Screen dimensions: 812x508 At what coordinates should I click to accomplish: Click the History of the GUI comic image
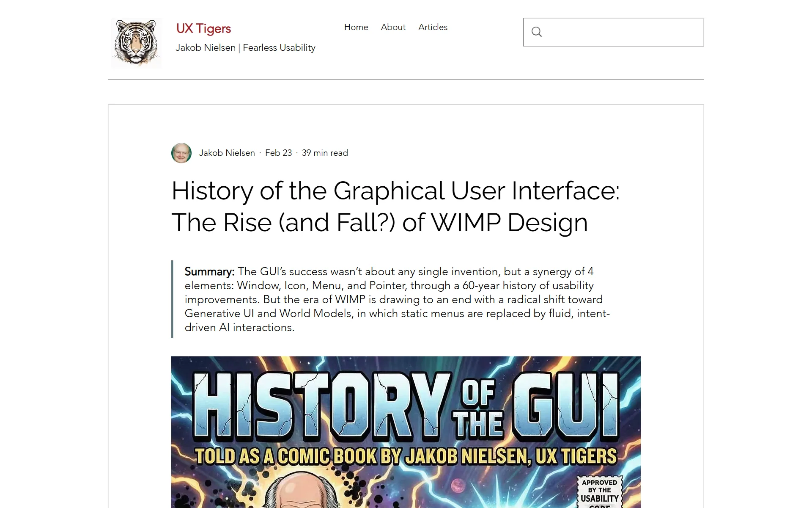[406, 432]
